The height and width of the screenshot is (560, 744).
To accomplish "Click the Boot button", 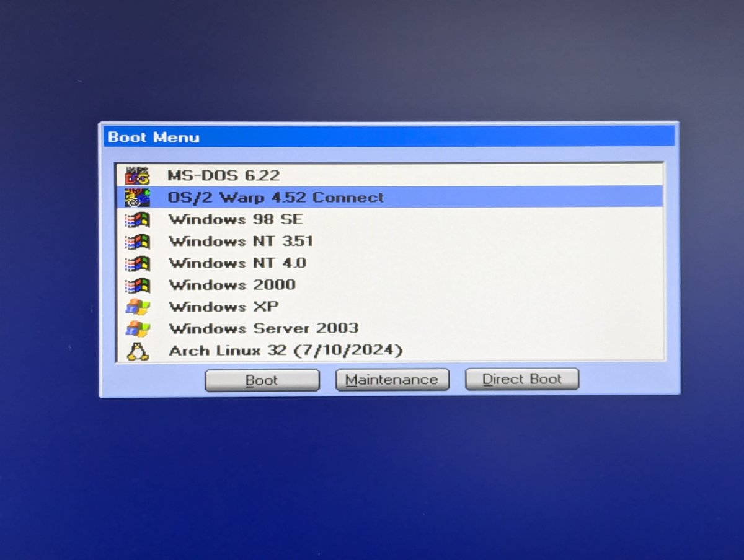I will tap(262, 380).
